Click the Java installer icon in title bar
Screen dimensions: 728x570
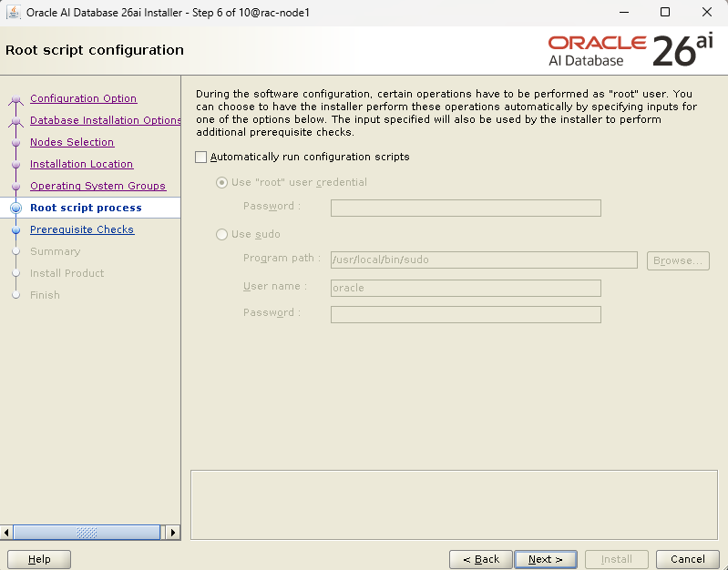click(14, 13)
